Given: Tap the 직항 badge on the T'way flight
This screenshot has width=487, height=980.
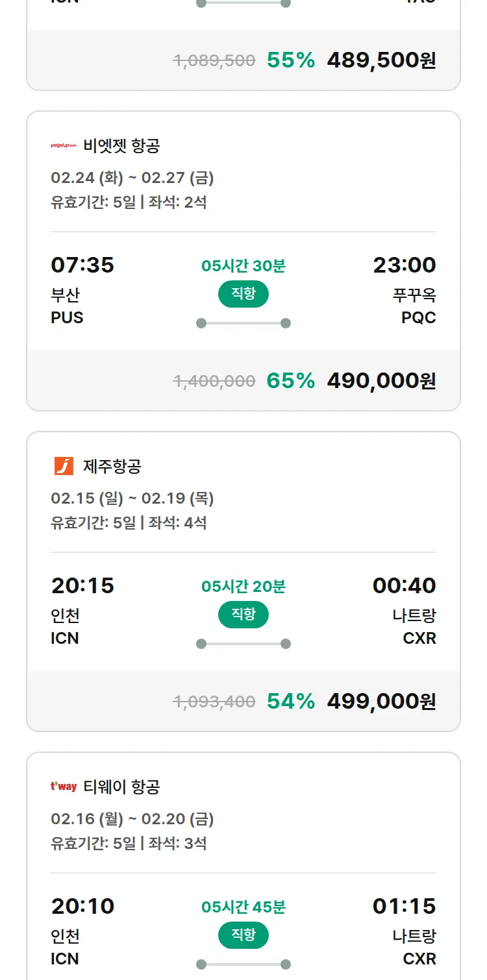Looking at the screenshot, I should pyautogui.click(x=243, y=935).
